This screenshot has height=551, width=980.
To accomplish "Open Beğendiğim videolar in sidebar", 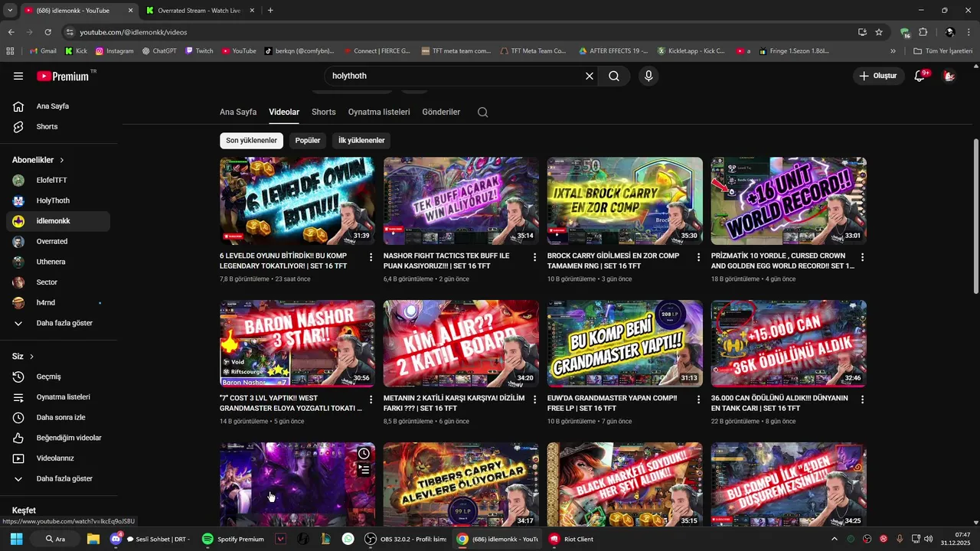I will pos(58,438).
